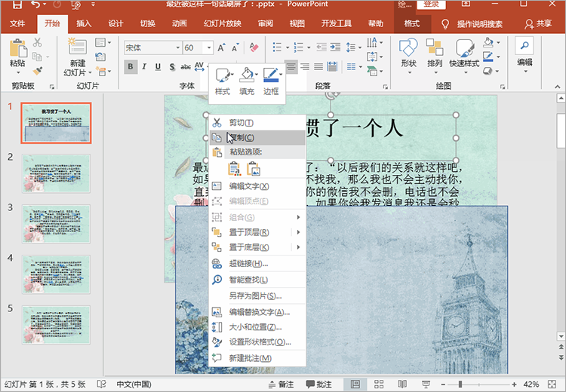Click fit slide to window icon

tap(552, 384)
